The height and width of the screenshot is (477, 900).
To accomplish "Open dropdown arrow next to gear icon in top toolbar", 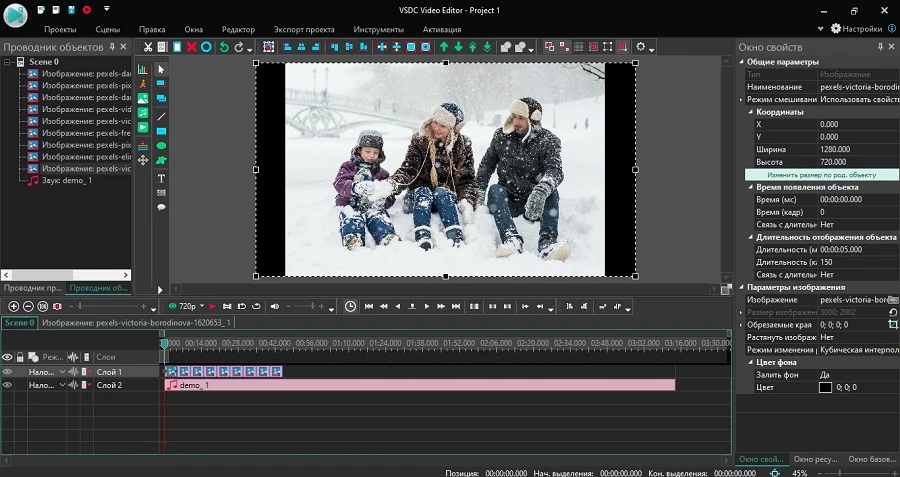I will 651,49.
